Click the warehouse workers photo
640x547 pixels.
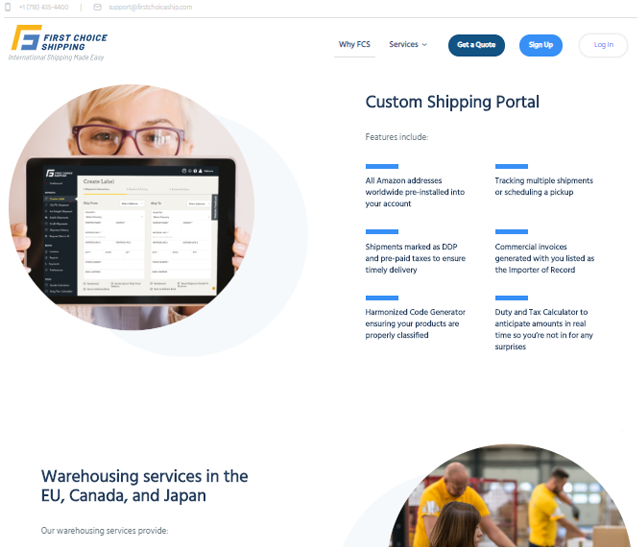pos(509,496)
